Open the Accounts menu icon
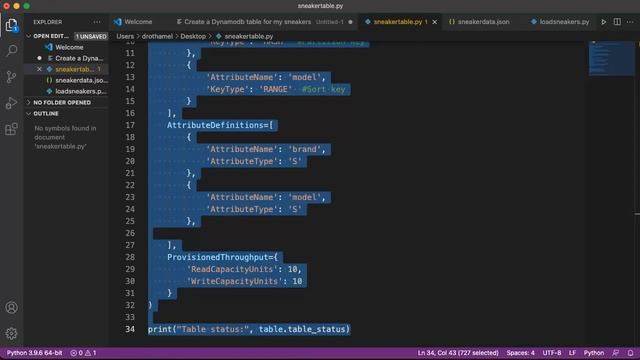This screenshot has width=640, height=360. (x=11, y=307)
